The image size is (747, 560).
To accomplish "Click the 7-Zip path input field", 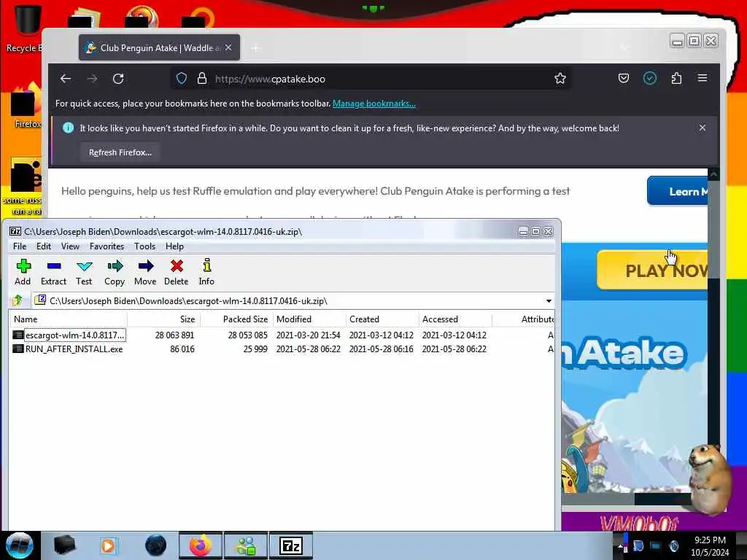I will coord(288,301).
